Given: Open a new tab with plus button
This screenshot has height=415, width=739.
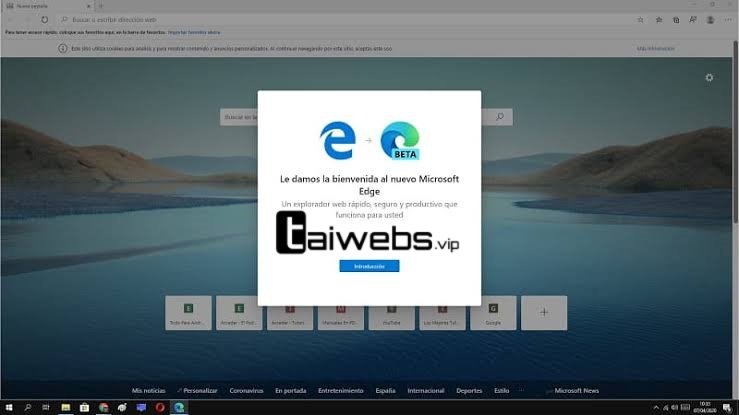Looking at the screenshot, I should tap(100, 6).
